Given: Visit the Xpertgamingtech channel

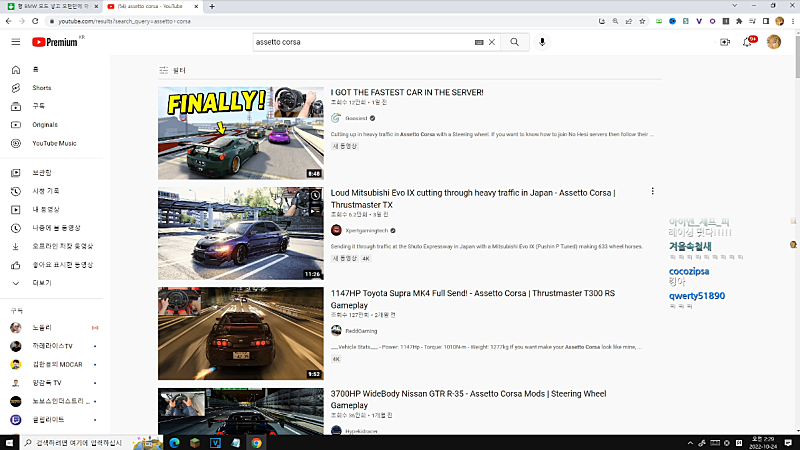Looking at the screenshot, I should click(x=366, y=231).
